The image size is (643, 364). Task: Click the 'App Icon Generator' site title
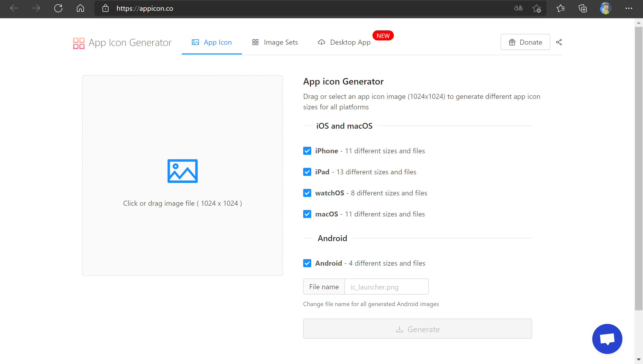[130, 43]
